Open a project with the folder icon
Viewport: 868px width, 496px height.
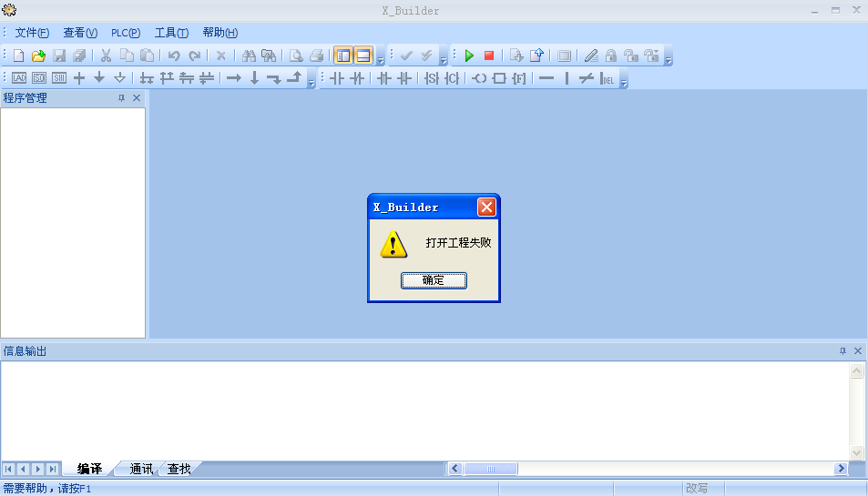click(38, 56)
